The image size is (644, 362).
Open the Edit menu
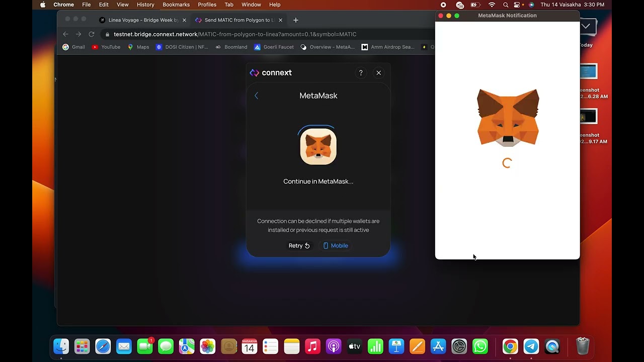tap(104, 5)
